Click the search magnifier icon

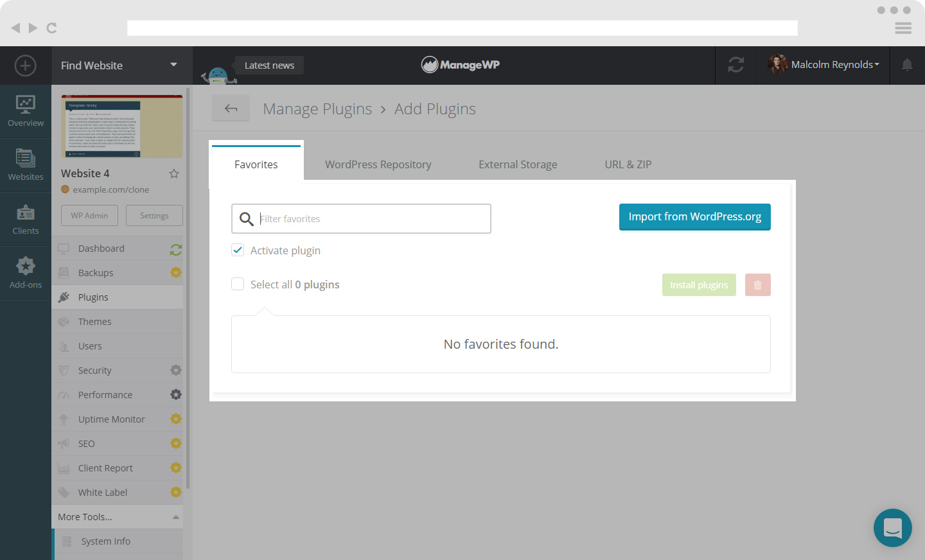246,219
